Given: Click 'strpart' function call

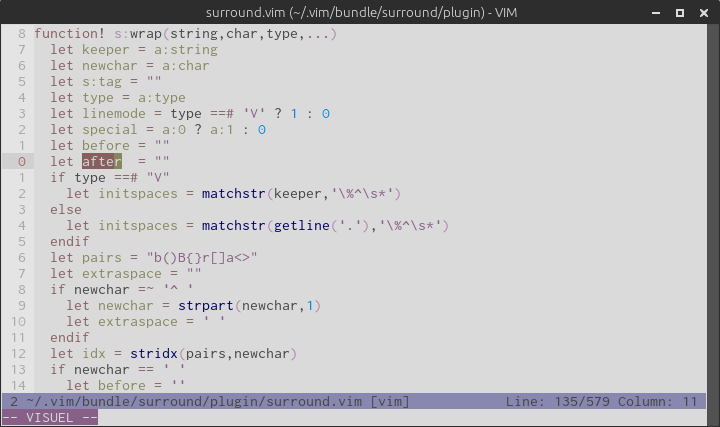Looking at the screenshot, I should click(x=206, y=306).
